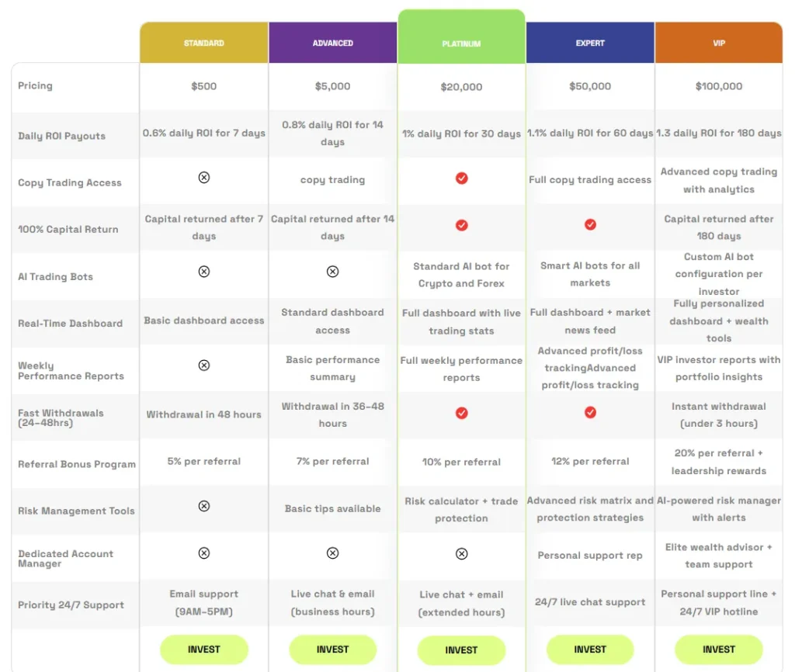Image resolution: width=795 pixels, height=672 pixels.
Task: Select the Standard plan header
Action: click(x=204, y=43)
